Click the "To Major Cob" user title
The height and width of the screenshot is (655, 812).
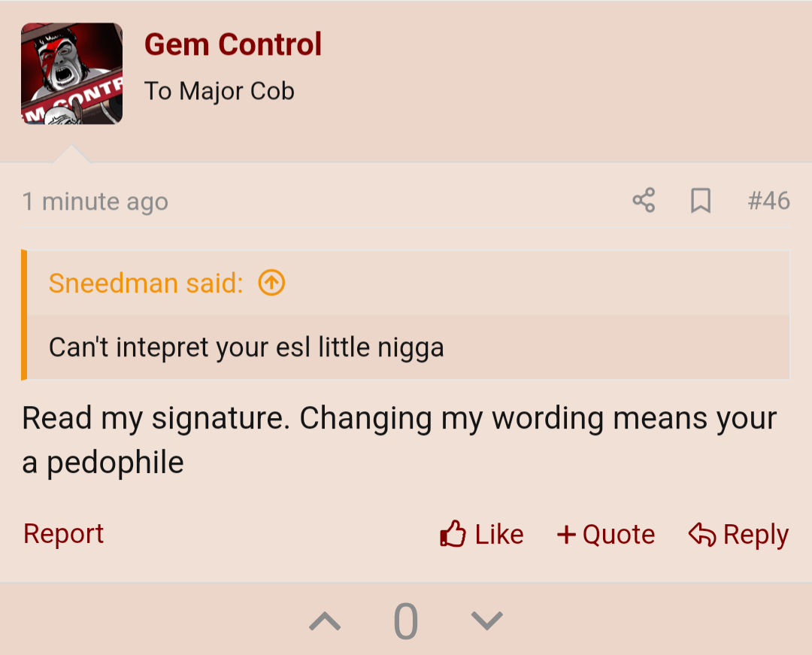click(220, 91)
